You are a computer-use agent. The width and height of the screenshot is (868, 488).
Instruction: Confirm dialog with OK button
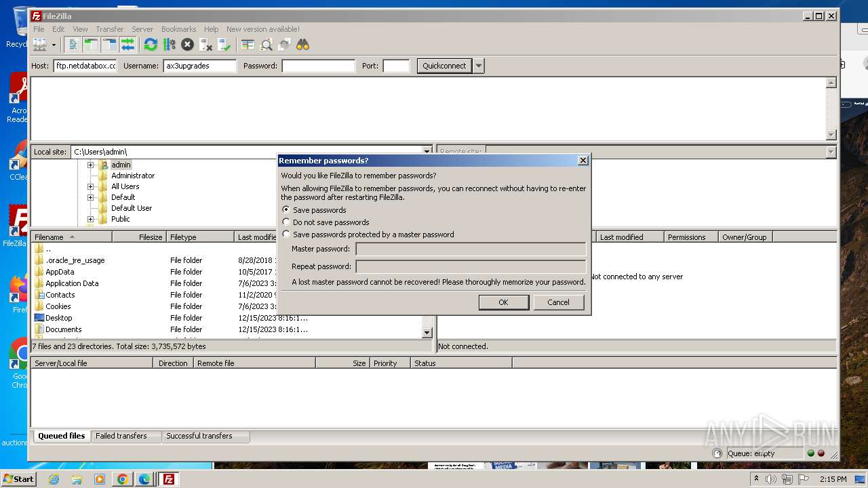(503, 302)
